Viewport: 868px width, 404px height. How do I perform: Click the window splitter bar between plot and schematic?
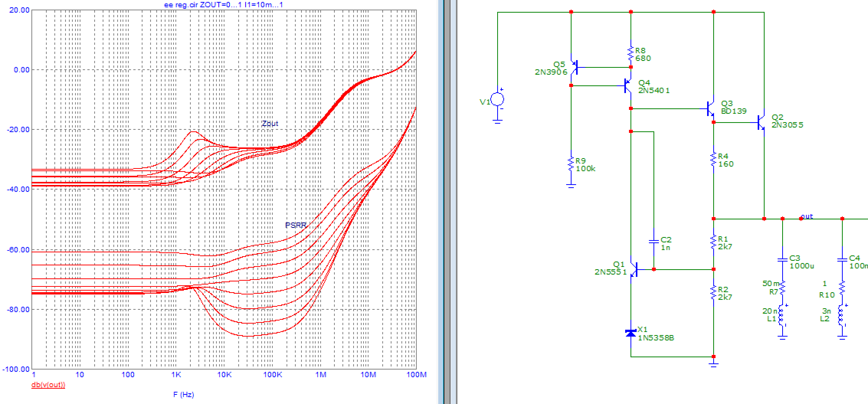tap(447, 202)
